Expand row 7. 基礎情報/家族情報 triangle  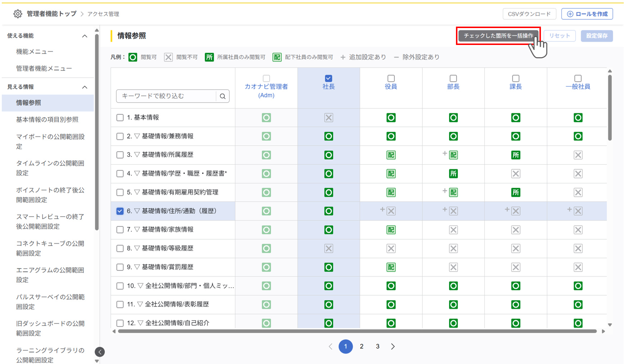pyautogui.click(x=137, y=229)
